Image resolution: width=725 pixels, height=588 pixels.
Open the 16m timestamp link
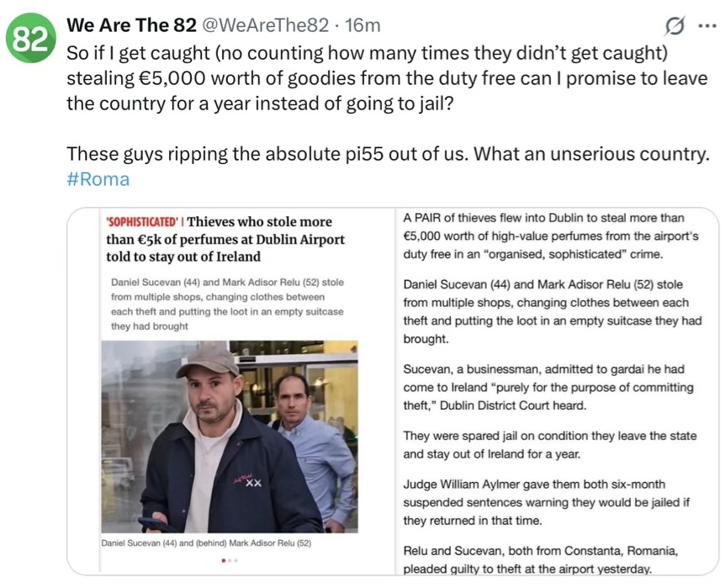[362, 26]
